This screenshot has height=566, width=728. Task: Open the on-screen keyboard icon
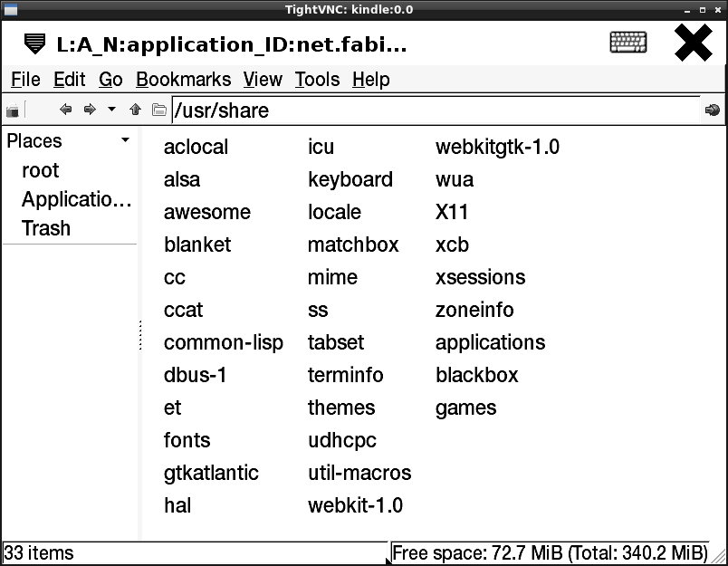pyautogui.click(x=628, y=43)
